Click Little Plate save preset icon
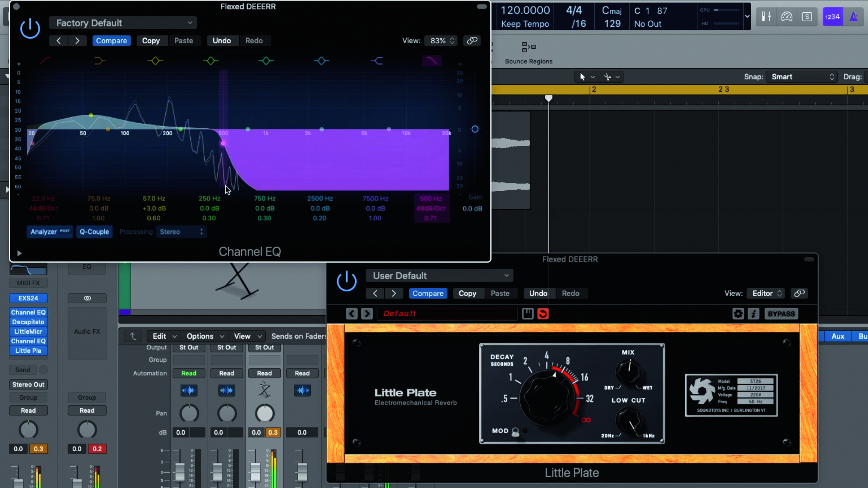This screenshot has width=868, height=488. [527, 314]
